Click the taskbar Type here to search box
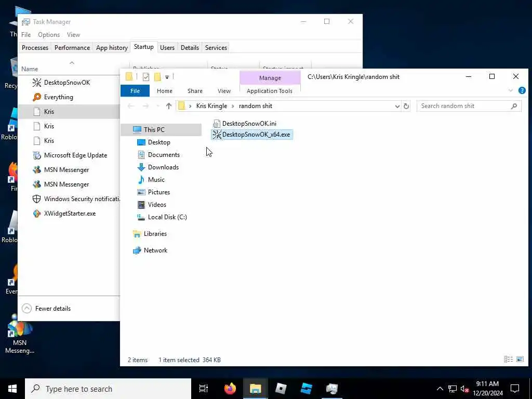Image resolution: width=532 pixels, height=399 pixels. [108, 389]
